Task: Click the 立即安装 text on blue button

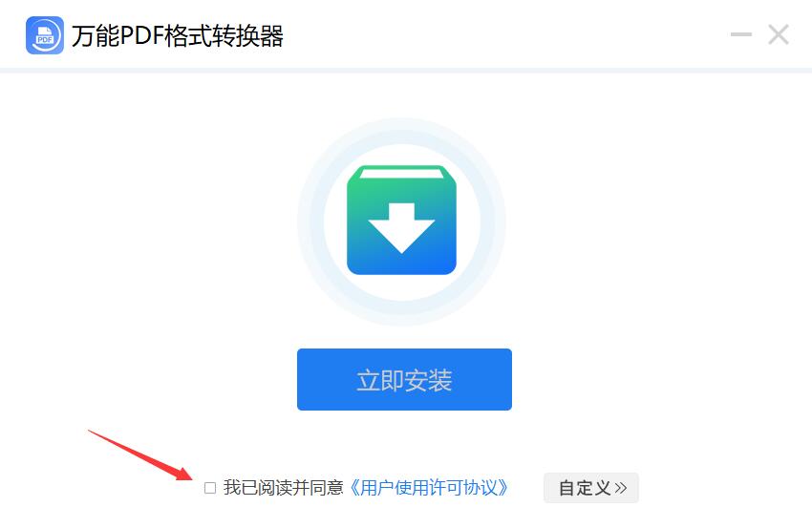Action: (x=404, y=380)
